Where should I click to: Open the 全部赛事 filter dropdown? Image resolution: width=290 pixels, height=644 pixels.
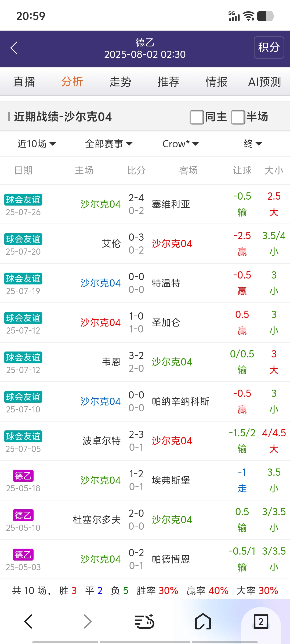[x=109, y=144]
